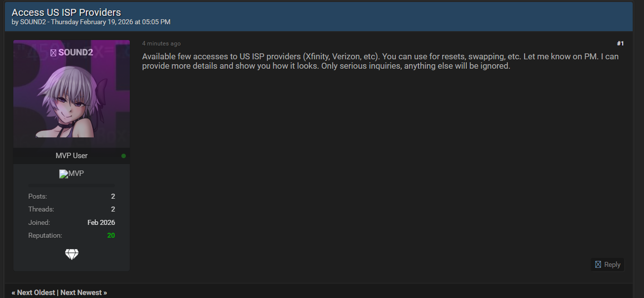Click the "MVP User" title label
Viewport: 644px width, 298px height.
coord(72,156)
